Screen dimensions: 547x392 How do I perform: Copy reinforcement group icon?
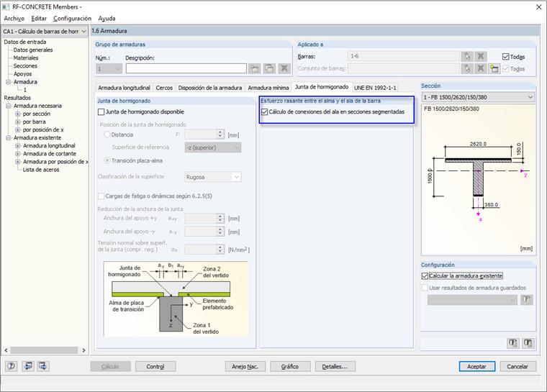coord(269,68)
